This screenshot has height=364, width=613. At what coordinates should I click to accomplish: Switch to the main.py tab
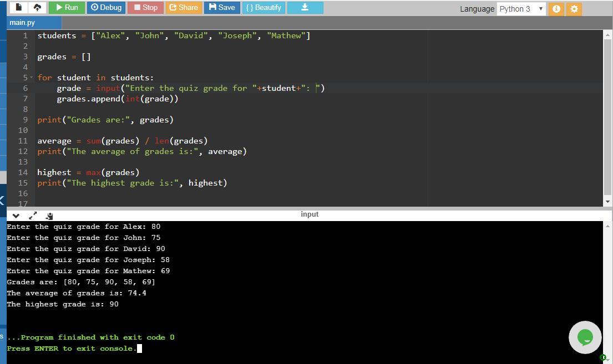(22, 23)
